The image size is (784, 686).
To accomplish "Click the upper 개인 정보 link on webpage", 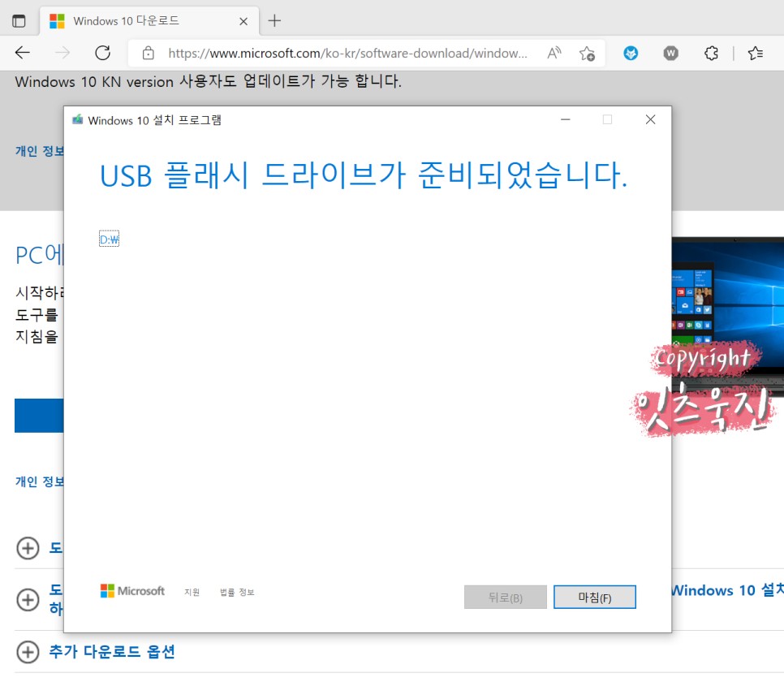I will click(39, 151).
